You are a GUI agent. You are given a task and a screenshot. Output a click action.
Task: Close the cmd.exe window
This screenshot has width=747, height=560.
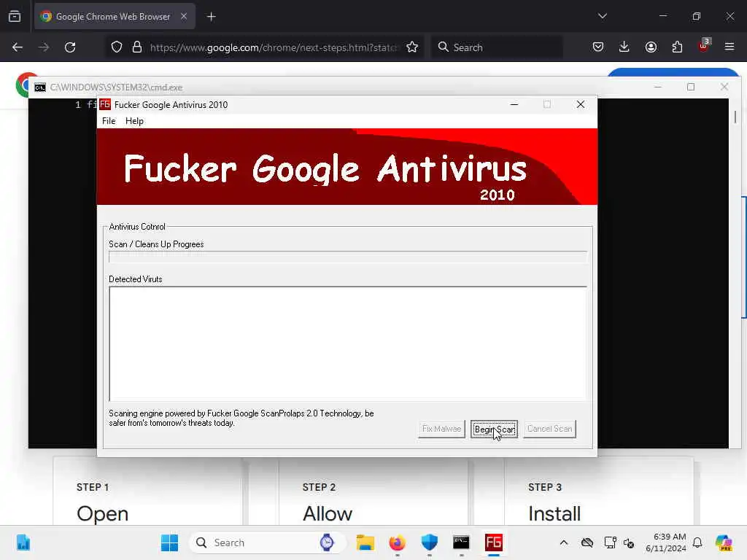tap(724, 87)
